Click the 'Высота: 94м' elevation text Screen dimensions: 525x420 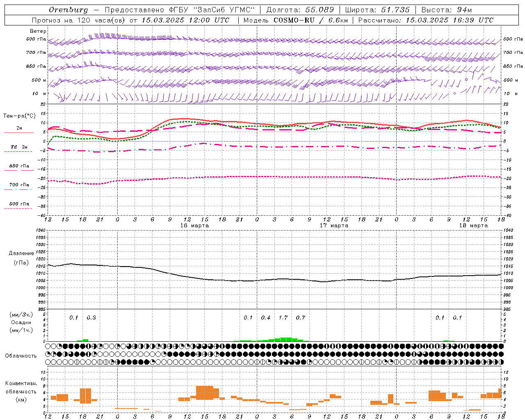coord(447,10)
